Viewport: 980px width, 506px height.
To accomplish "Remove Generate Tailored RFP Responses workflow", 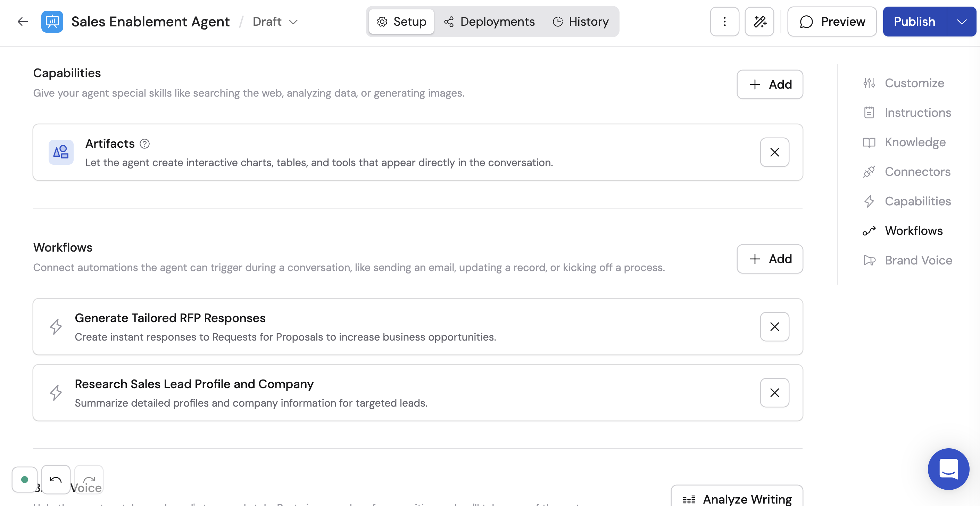I will tap(774, 327).
